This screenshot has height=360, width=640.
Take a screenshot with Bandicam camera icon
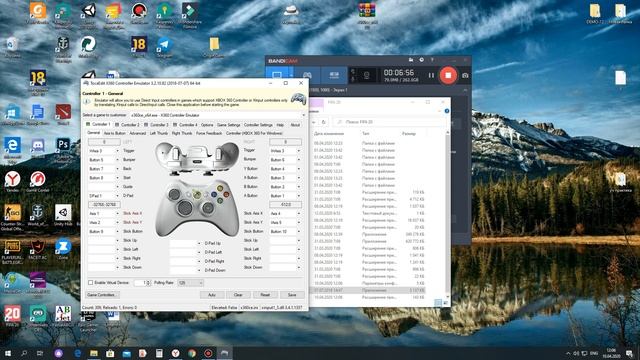click(465, 76)
